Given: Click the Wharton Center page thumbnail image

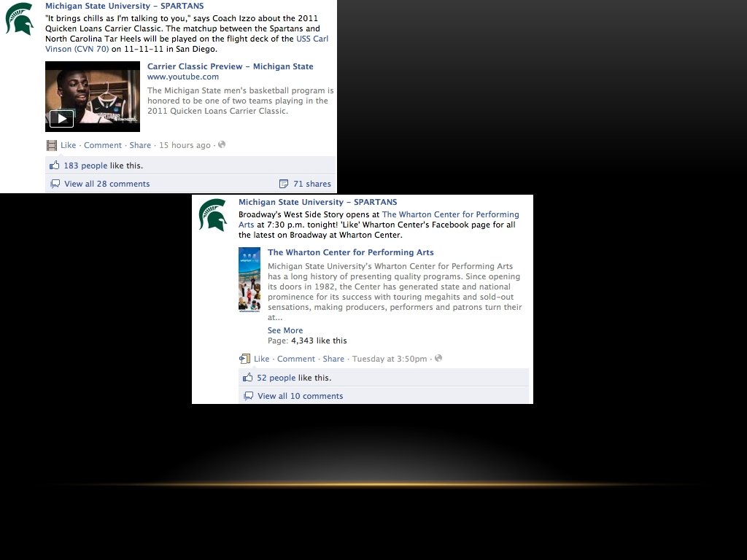Looking at the screenshot, I should click(x=249, y=279).
